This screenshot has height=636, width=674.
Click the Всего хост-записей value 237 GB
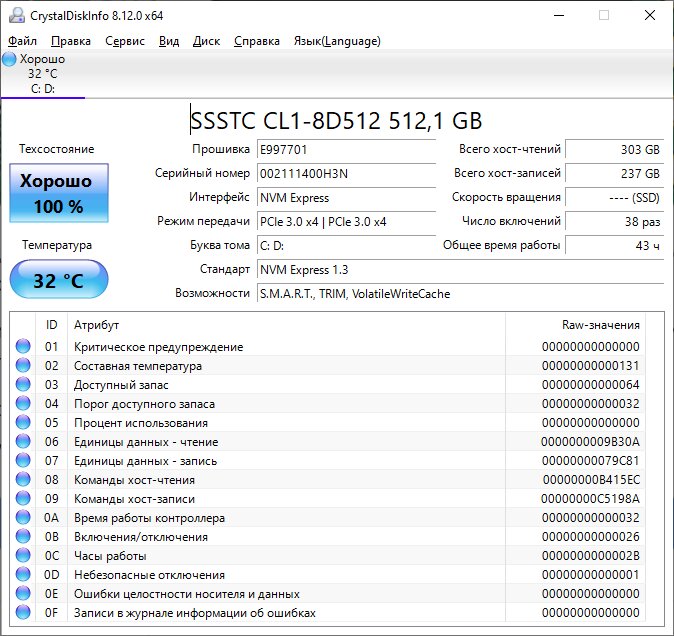click(615, 174)
